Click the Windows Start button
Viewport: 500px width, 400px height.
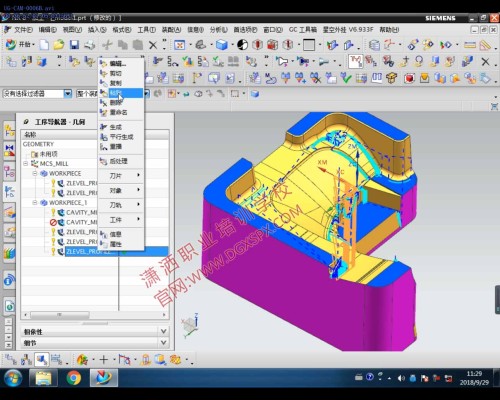(x=13, y=378)
